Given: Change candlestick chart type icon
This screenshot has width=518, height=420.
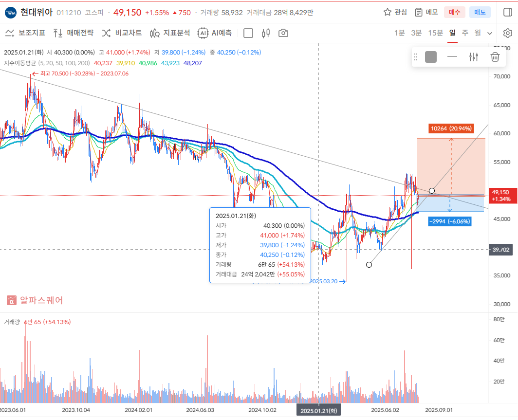Looking at the screenshot, I should (266, 33).
